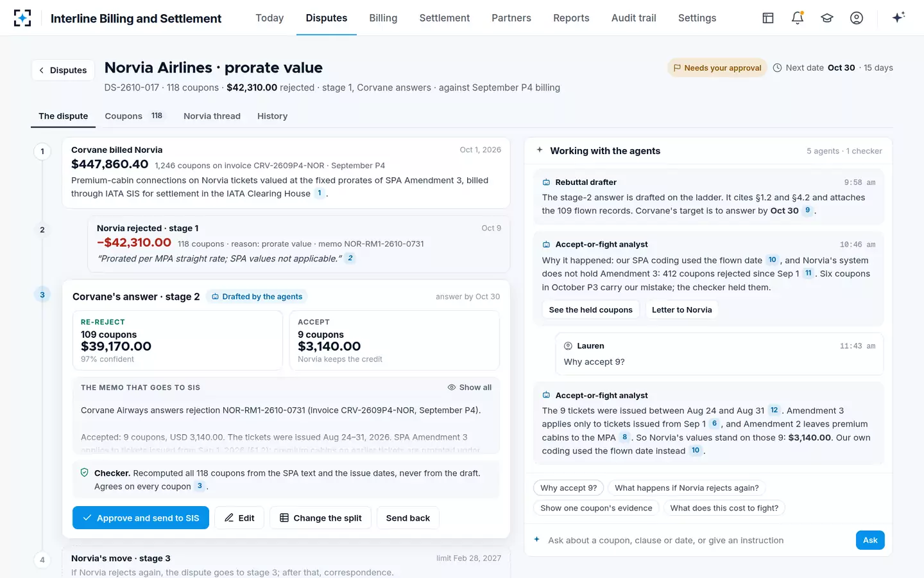The image size is (924, 578).
Task: Open the graduation cap learning icon
Action: click(x=827, y=18)
